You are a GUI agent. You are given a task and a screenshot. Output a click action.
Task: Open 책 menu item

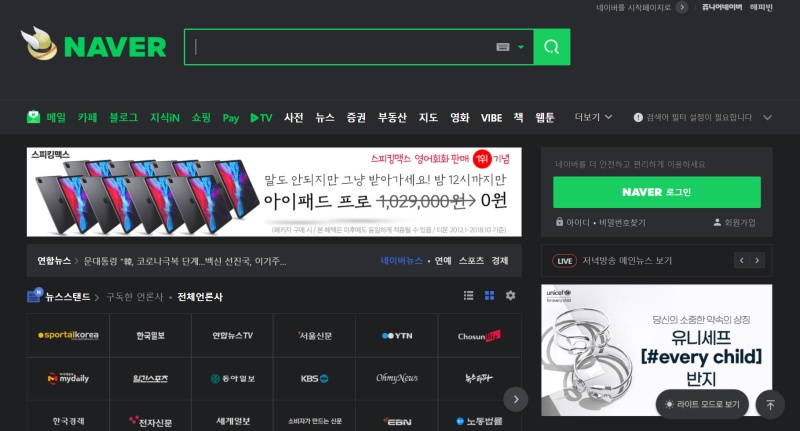[518, 118]
